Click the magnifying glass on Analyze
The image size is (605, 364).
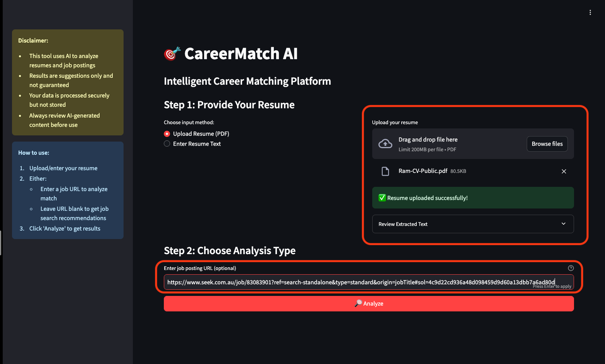click(358, 303)
